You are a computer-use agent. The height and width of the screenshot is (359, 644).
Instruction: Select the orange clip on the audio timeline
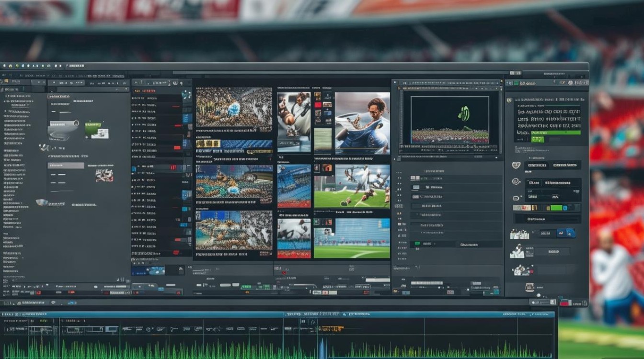coord(332,329)
